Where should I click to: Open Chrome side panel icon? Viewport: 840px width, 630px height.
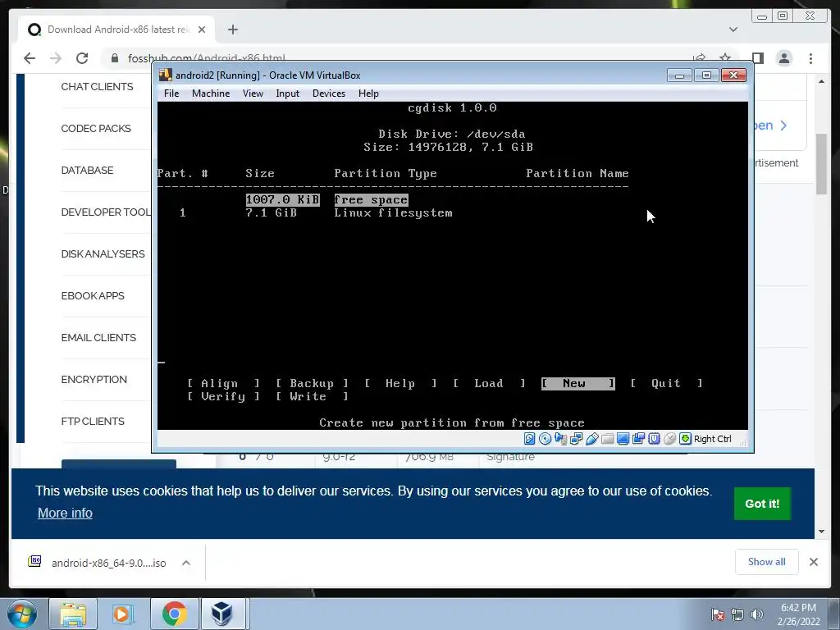pos(757,58)
